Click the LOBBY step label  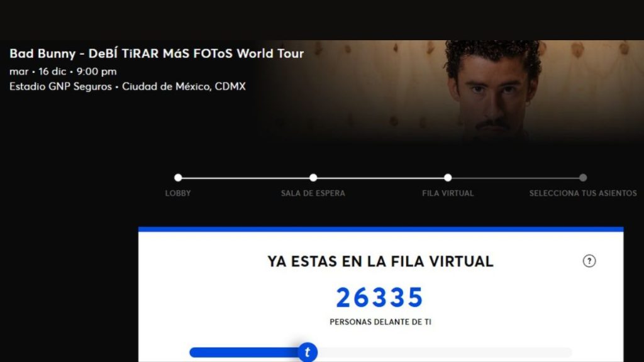[x=178, y=194]
